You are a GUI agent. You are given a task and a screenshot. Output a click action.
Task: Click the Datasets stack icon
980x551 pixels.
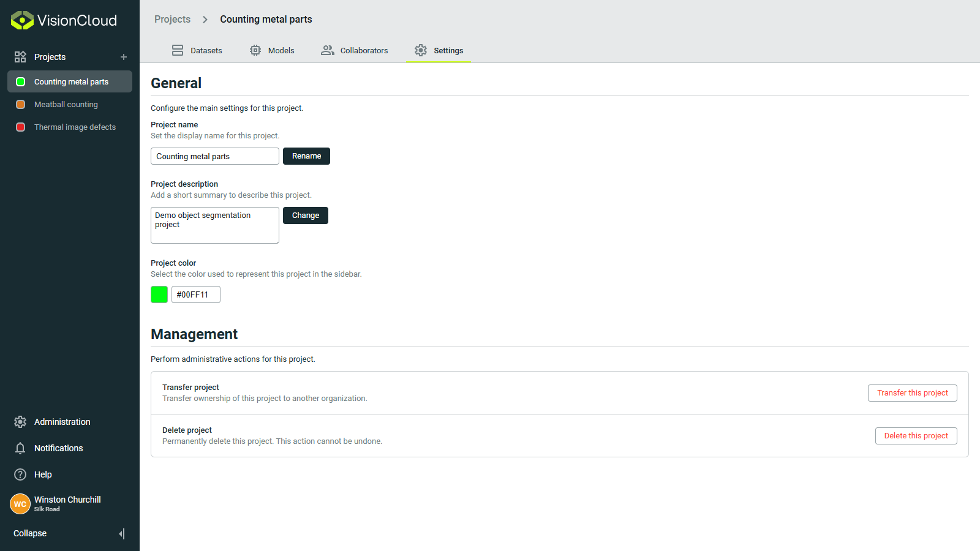178,50
